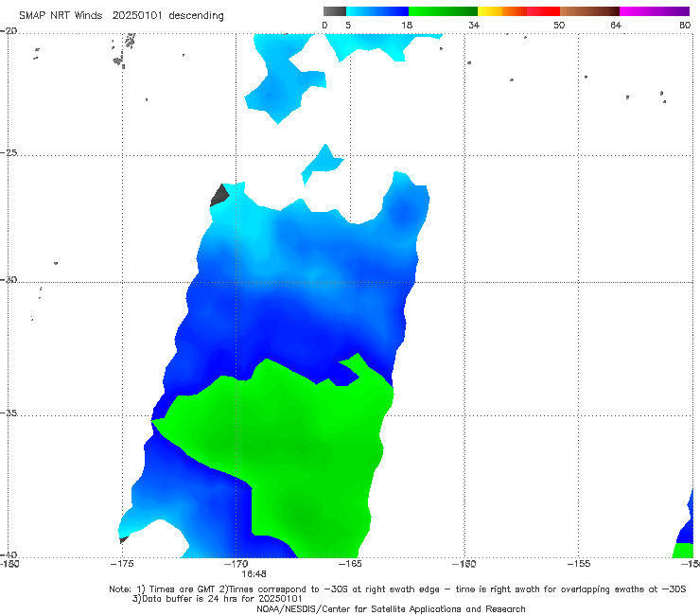
Task: Click the longitude axis label "-165"
Action: click(350, 564)
